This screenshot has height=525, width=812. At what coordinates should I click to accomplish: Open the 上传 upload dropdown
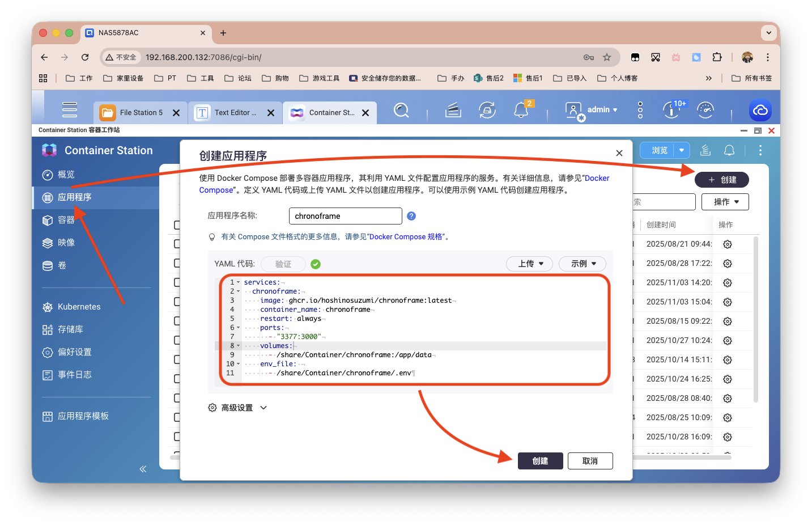(529, 264)
